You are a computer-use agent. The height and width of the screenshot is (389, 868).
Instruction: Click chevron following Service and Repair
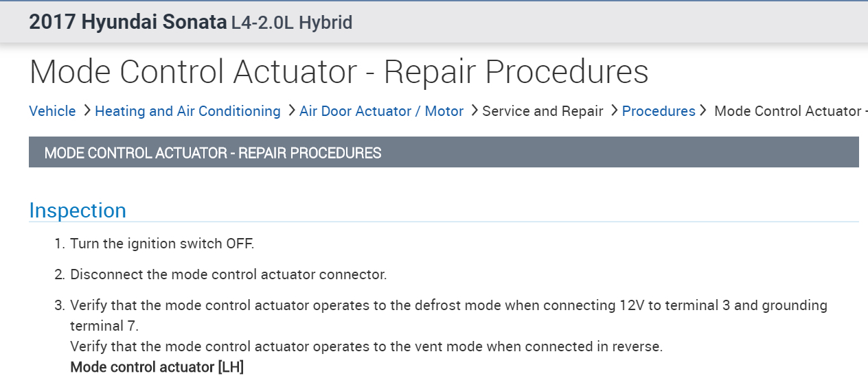coord(614,110)
